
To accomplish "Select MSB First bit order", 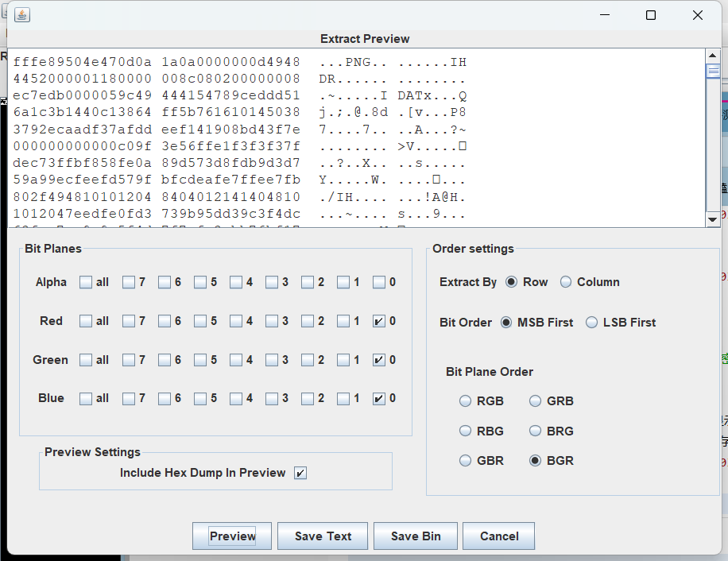I will [x=506, y=323].
